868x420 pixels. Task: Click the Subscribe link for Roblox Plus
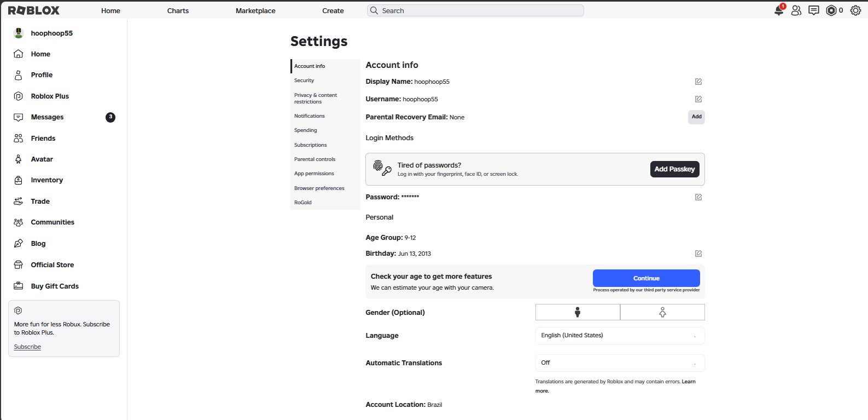coord(27,347)
